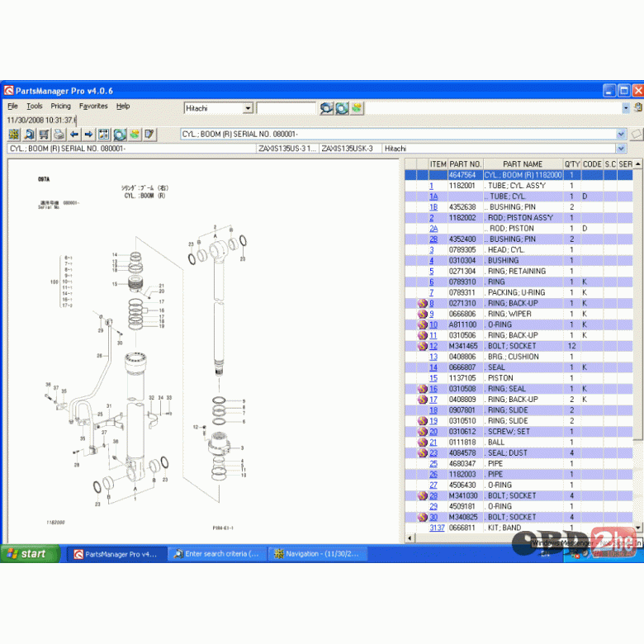Click the notes pencil toolbar icon
The height and width of the screenshot is (644, 644).
(x=149, y=135)
